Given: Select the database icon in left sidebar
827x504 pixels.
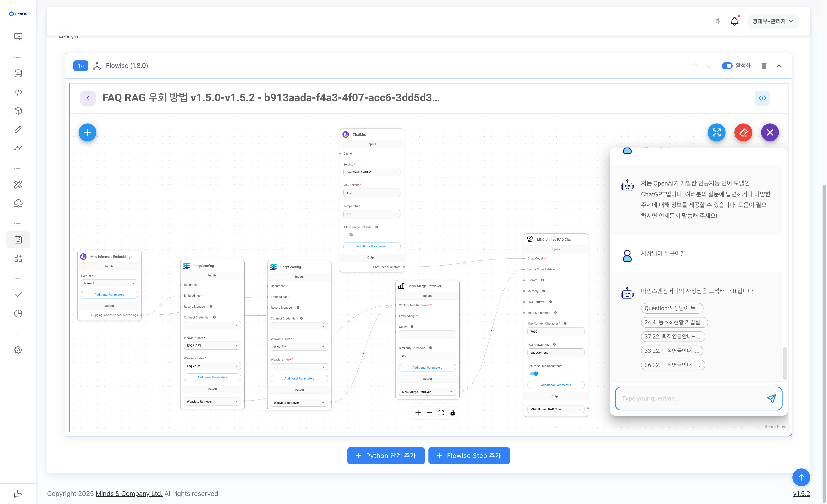Looking at the screenshot, I should point(18,74).
